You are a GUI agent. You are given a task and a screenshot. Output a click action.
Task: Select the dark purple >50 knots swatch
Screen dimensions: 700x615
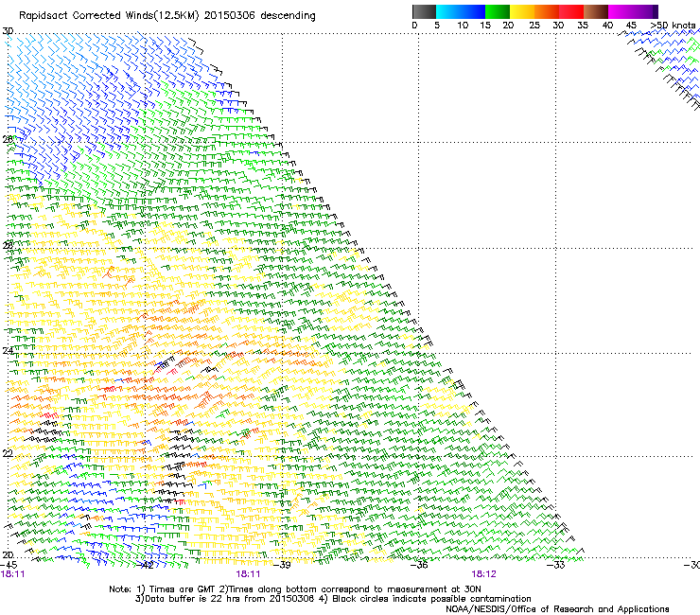[656, 11]
